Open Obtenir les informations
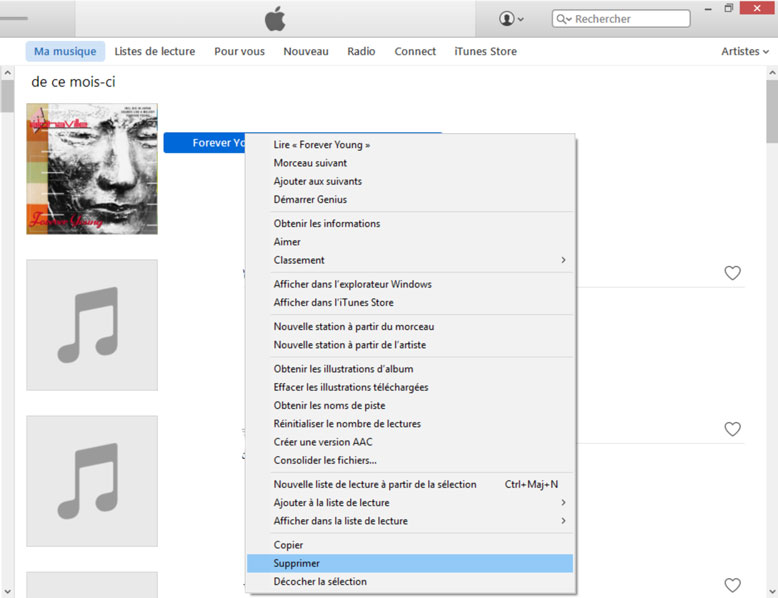The image size is (778, 598). click(x=410, y=223)
